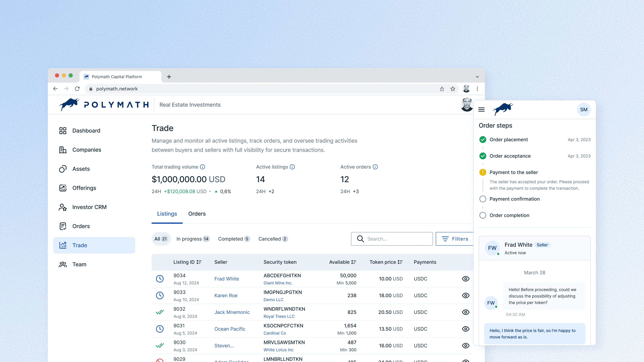Filter listings by Completed status
The image size is (644, 362).
pyautogui.click(x=234, y=239)
